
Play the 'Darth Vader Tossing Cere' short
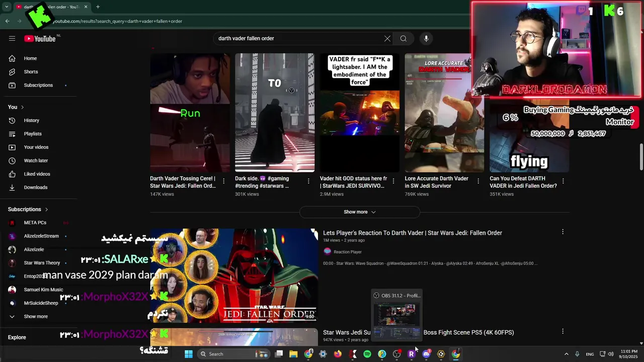click(x=190, y=113)
